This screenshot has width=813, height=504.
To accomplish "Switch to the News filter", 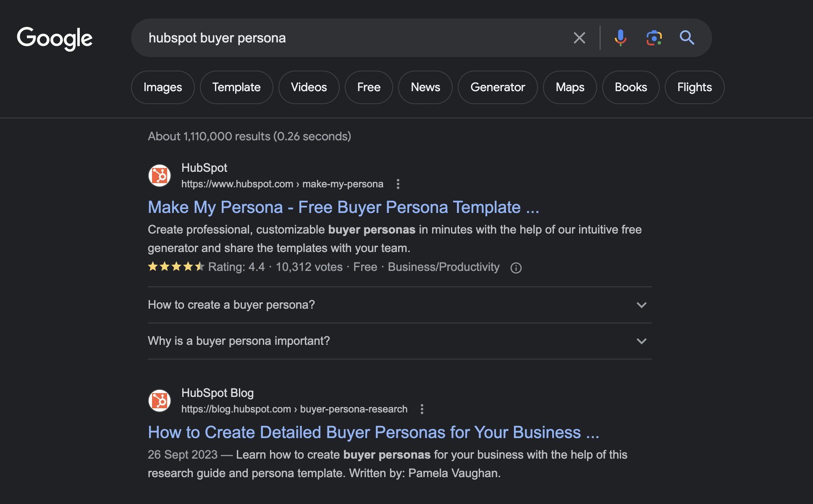I will coord(425,87).
